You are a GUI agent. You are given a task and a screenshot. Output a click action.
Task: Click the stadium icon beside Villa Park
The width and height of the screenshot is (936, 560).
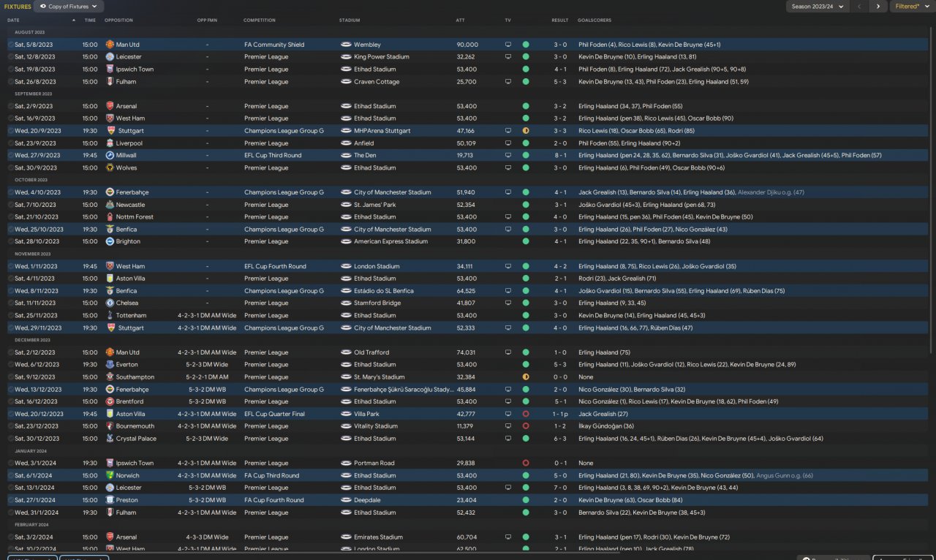click(346, 414)
